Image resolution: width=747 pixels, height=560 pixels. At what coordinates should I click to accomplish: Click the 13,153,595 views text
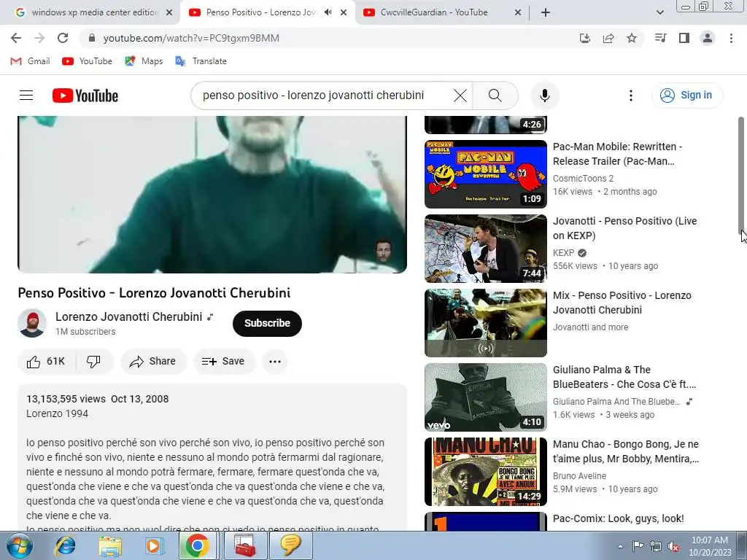click(x=66, y=399)
